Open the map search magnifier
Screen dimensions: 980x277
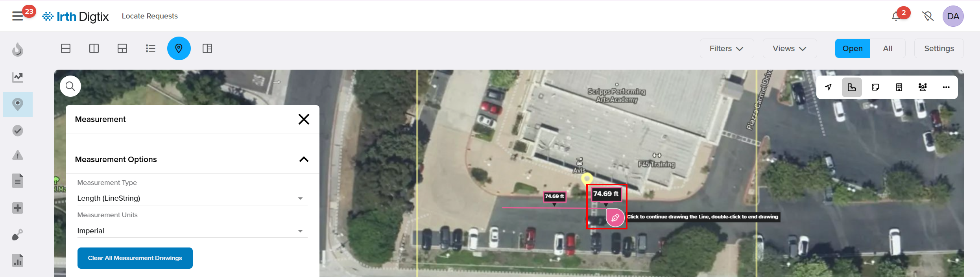click(70, 86)
